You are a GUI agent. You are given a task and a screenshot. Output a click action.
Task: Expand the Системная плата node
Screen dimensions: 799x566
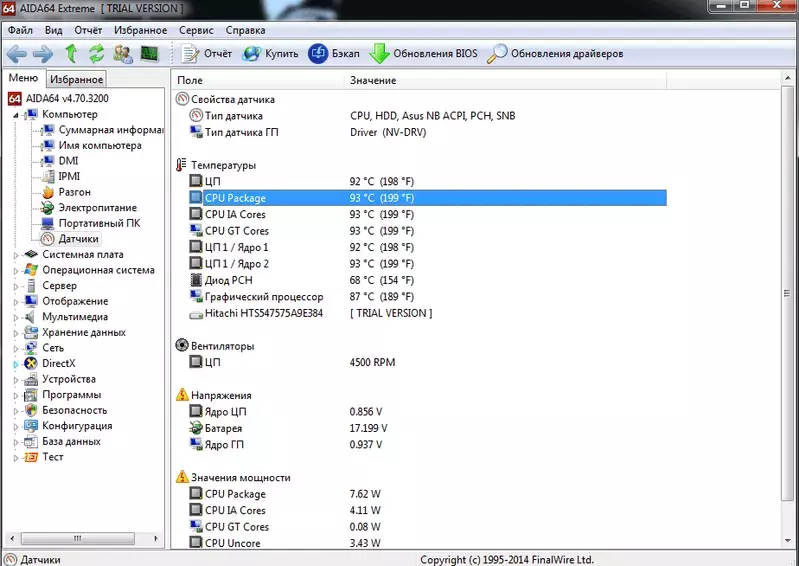[x=15, y=255]
